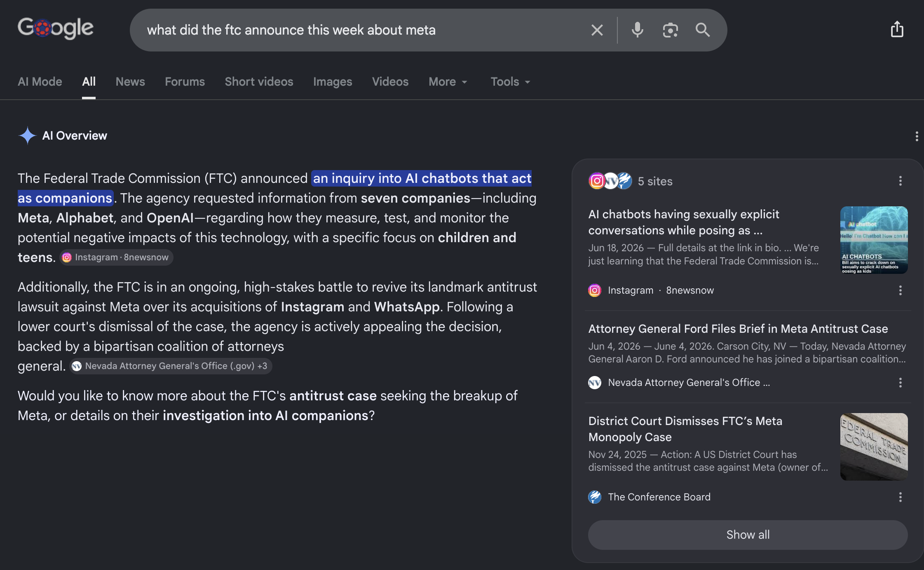Open 'District Court Dismisses FTC's Meta Monopoly Case'

[685, 429]
